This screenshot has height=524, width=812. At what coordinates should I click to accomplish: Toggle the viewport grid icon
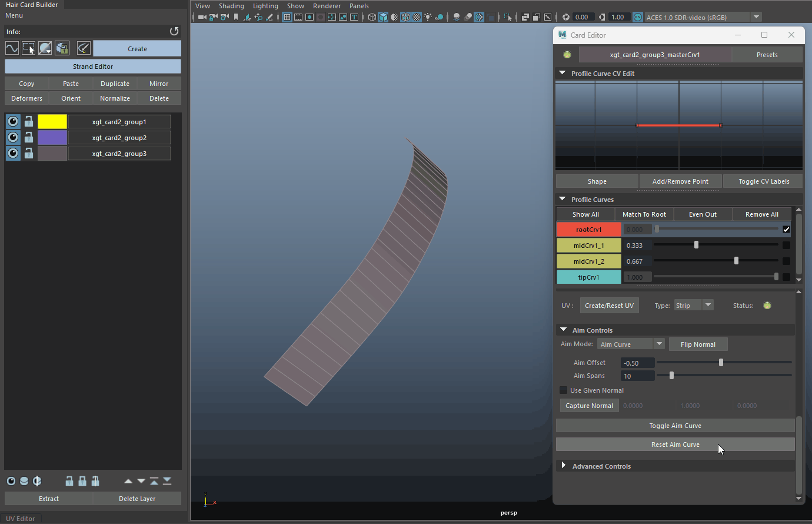pyautogui.click(x=287, y=17)
